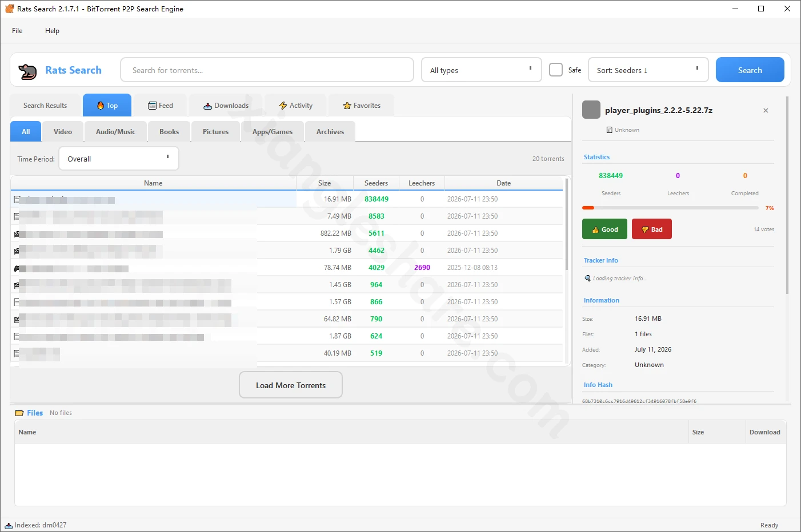Select the row with 8583 seeders
Viewport: 801px width, 532px height.
pyautogui.click(x=287, y=216)
